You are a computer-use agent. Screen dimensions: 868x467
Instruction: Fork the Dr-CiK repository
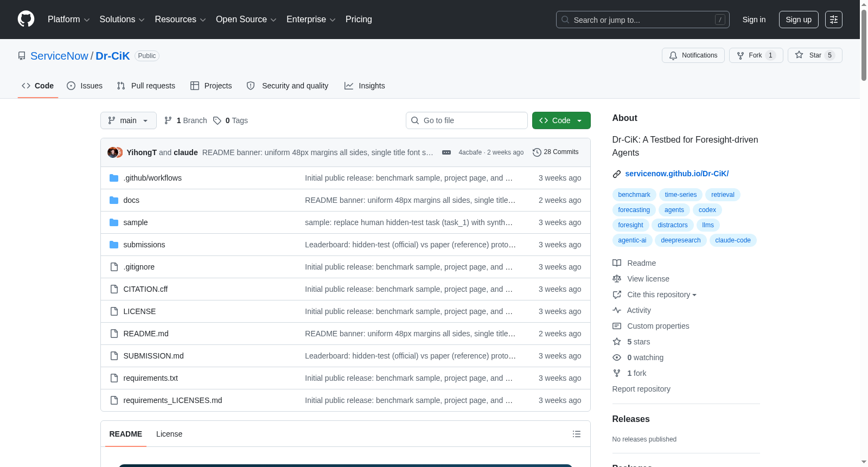click(x=756, y=55)
